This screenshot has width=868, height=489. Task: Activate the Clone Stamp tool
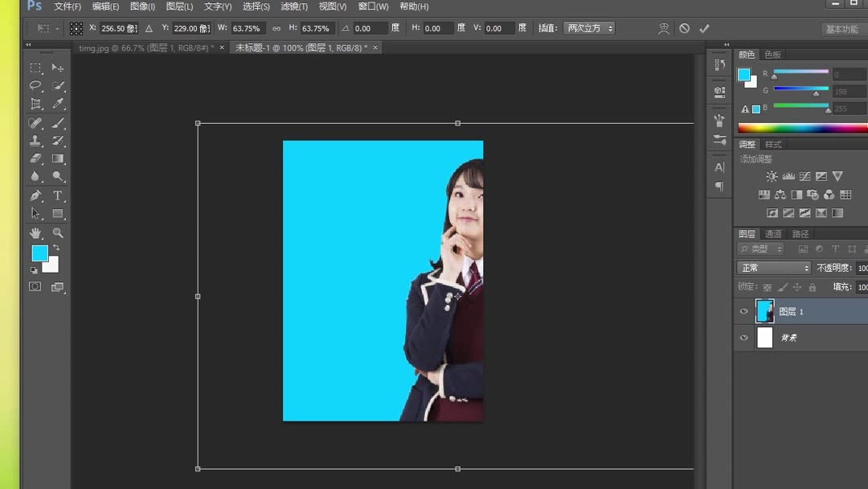35,141
